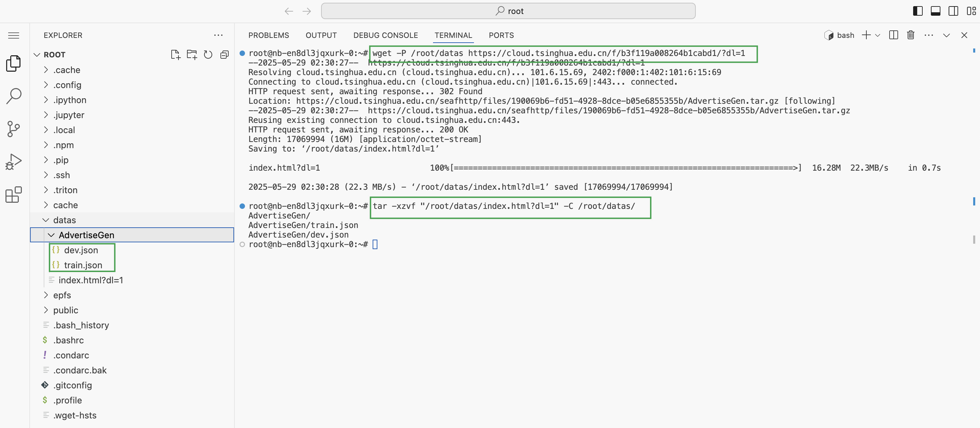
Task: Split the terminal pane
Action: coord(893,35)
